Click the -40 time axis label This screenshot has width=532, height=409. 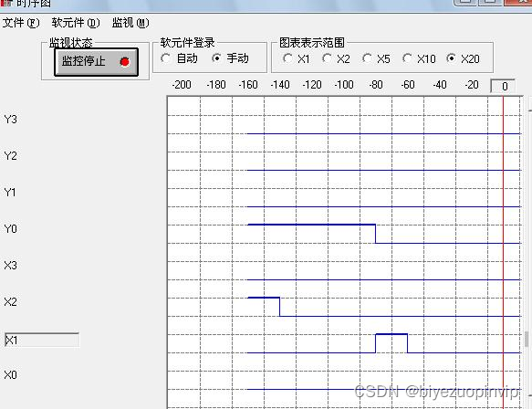[440, 85]
